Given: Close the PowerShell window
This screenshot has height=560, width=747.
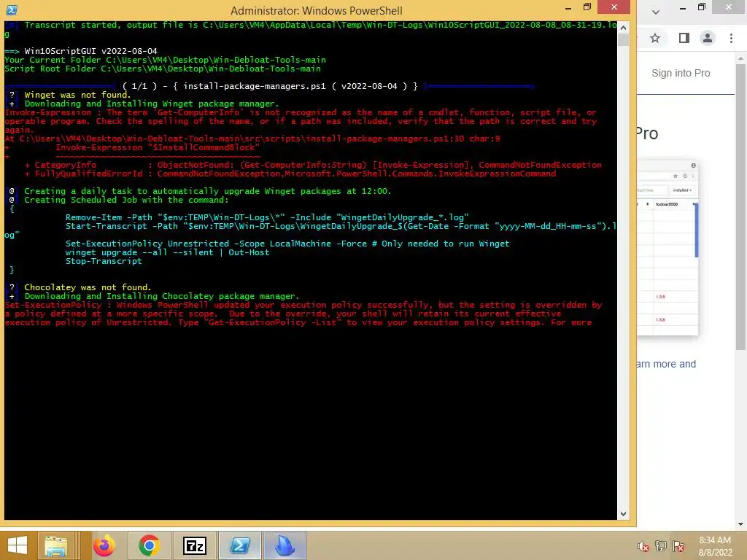Looking at the screenshot, I should pos(614,7).
